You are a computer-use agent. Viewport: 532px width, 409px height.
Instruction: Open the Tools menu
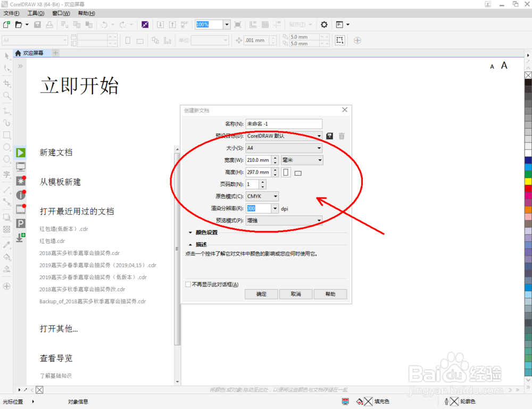(x=36, y=13)
